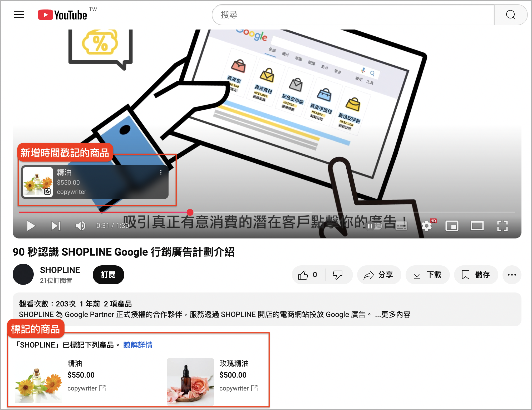Viewport: 532px width, 410px height.
Task: Switch to miniplayer mode
Action: point(452,226)
